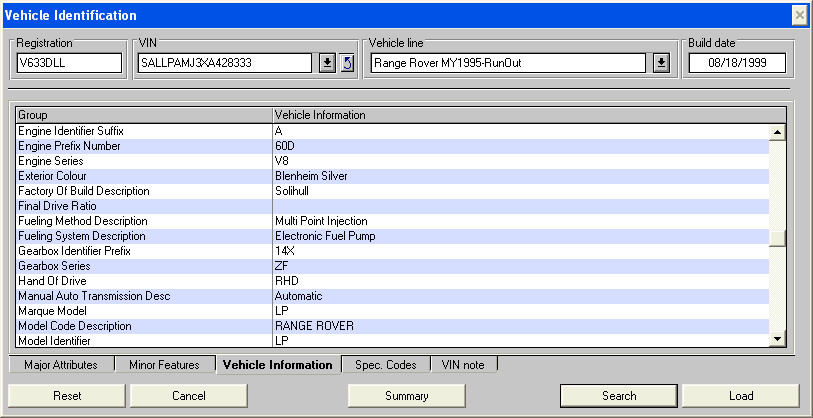
Task: Select the Engine Prefix Number row
Action: 393,146
